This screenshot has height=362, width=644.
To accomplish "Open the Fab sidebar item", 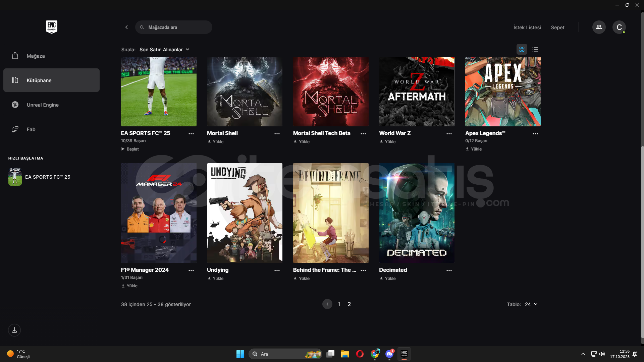I will pyautogui.click(x=31, y=129).
